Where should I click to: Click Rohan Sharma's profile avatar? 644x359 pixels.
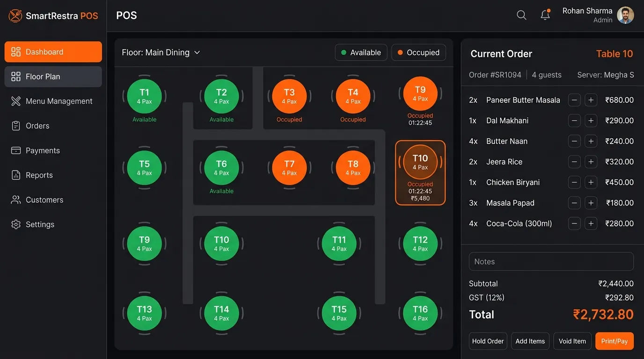(625, 15)
